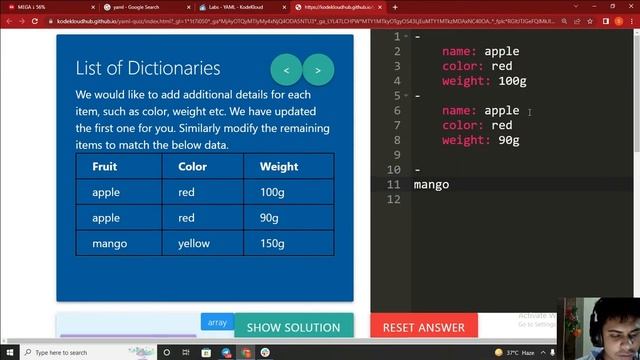Open the tab search dropdown
640x360 pixels.
pyautogui.click(x=576, y=7)
